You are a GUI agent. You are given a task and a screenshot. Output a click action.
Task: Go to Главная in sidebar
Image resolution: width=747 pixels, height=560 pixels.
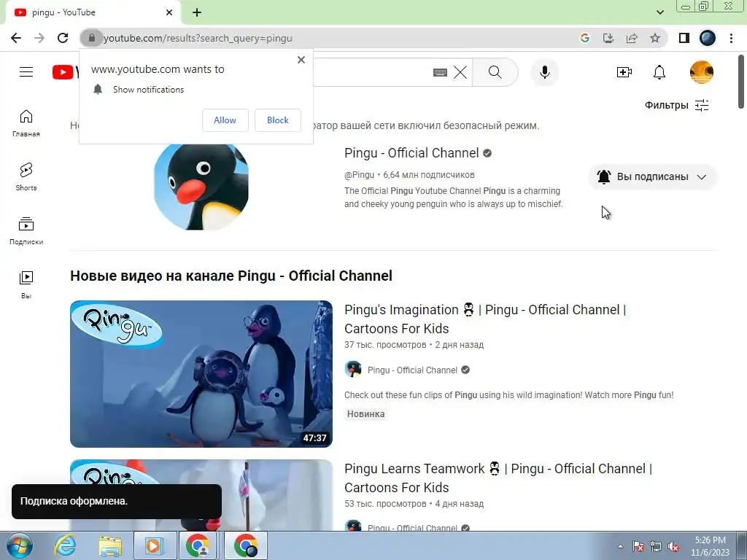pos(26,123)
